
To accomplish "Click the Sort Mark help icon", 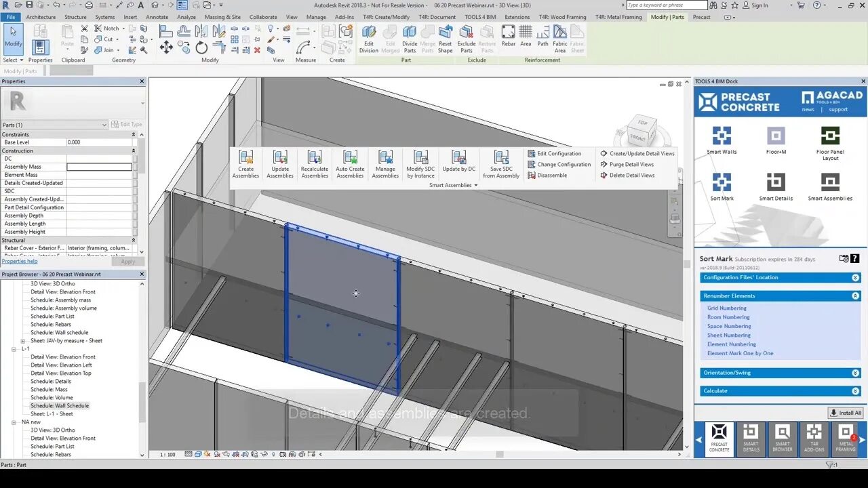I will pos(854,258).
